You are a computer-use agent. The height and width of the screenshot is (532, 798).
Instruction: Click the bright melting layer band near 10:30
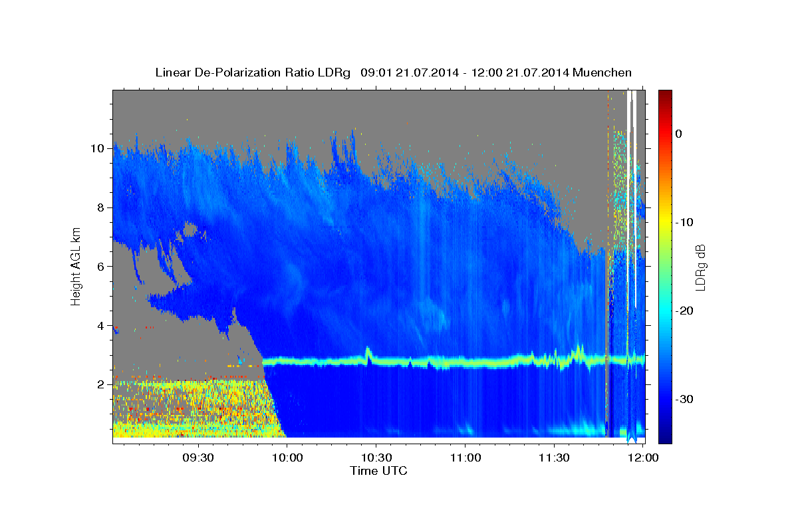(x=376, y=362)
